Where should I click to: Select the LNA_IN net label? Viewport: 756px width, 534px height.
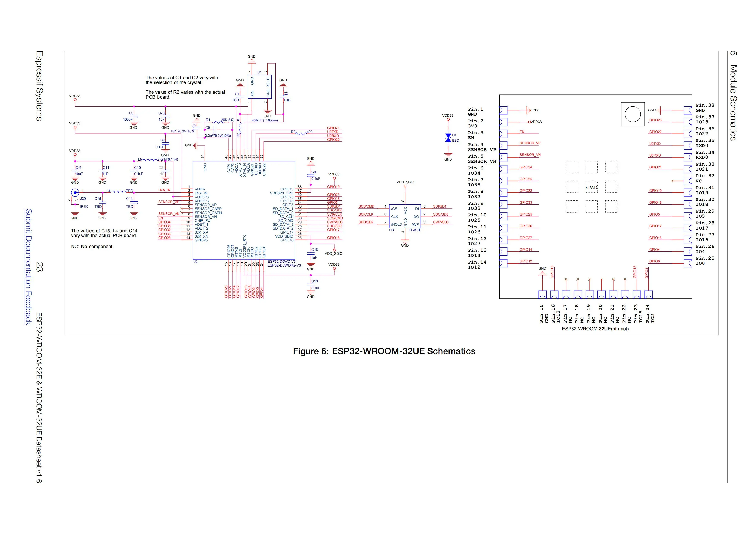tap(164, 190)
